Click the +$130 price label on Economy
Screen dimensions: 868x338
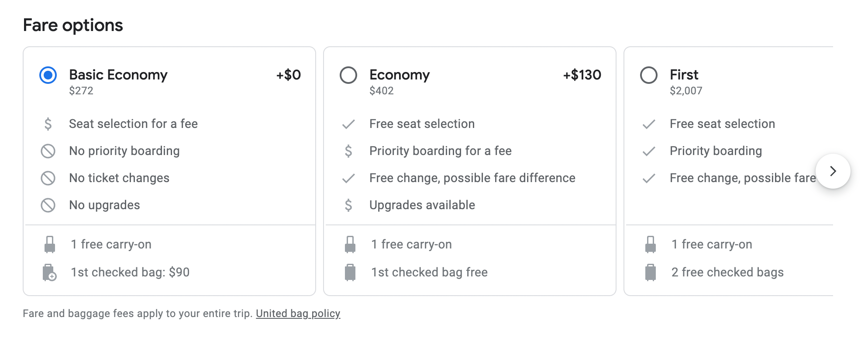[x=581, y=75]
